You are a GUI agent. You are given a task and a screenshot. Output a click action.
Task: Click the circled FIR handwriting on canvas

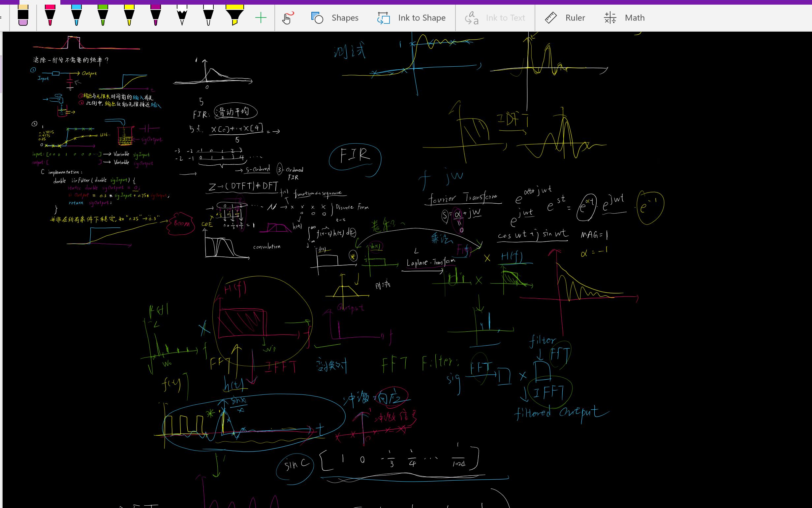click(x=355, y=156)
